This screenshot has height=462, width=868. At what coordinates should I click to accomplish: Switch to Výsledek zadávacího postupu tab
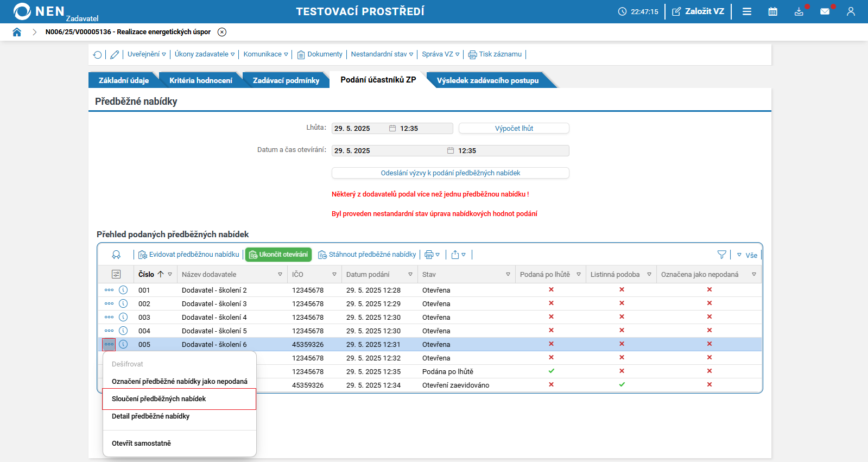click(488, 80)
